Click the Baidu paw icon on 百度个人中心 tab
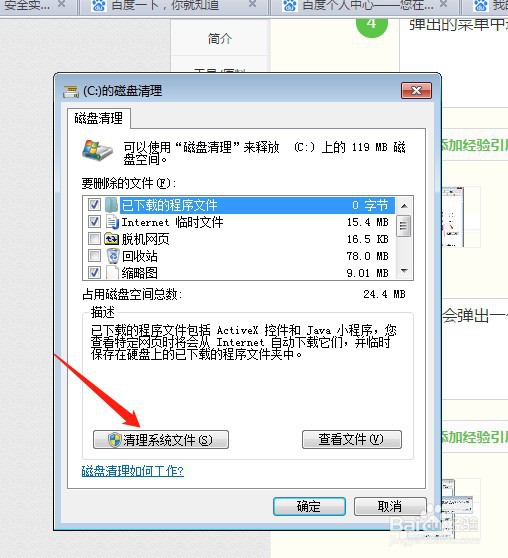Viewport: 508px width, 558px height. (x=290, y=5)
